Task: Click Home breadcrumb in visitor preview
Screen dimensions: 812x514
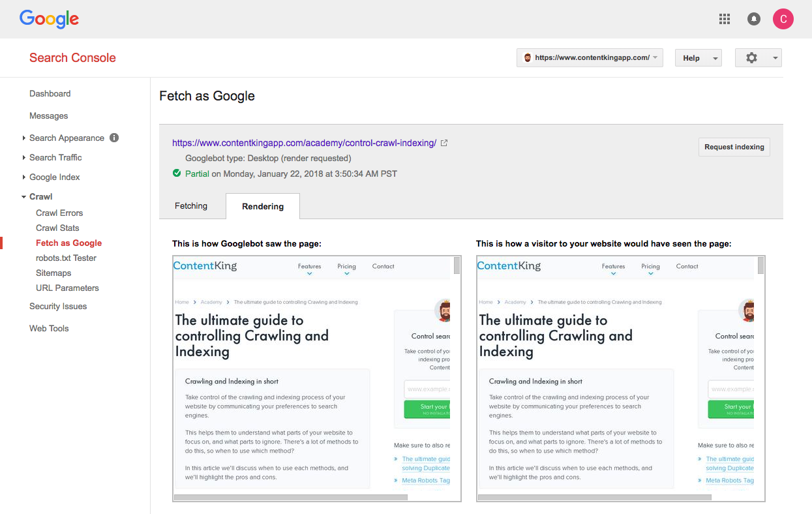Action: coord(486,302)
